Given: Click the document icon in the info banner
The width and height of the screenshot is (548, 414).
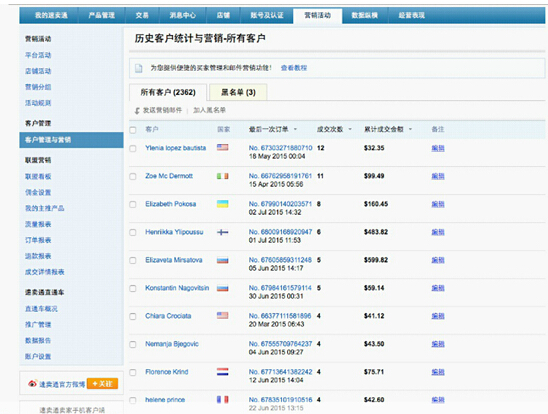Looking at the screenshot, I should (139, 68).
